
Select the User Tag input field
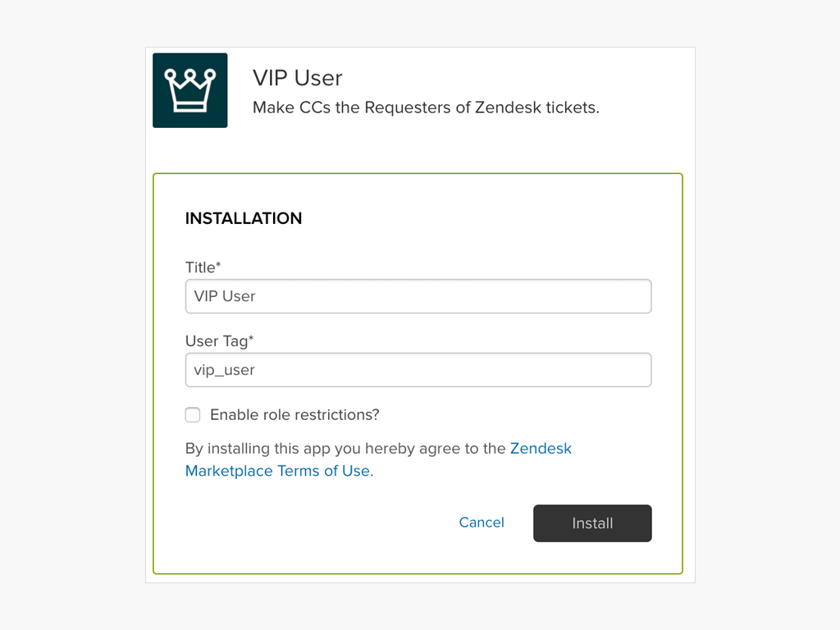click(x=418, y=370)
